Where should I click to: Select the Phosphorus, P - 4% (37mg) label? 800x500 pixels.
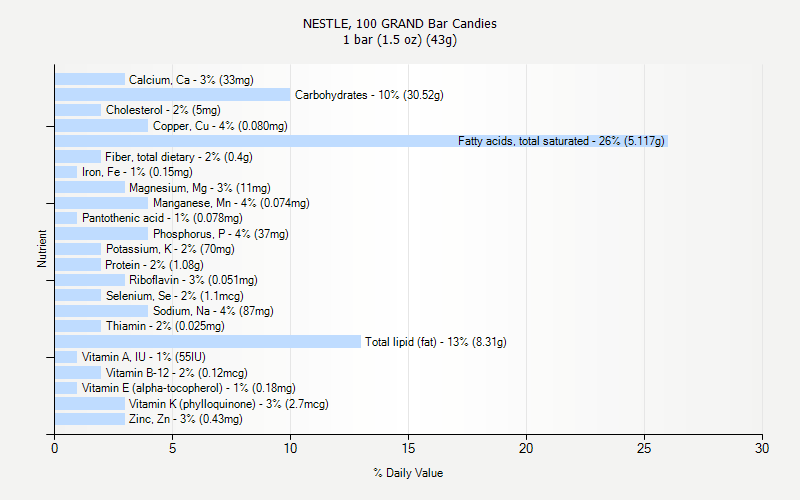point(221,234)
